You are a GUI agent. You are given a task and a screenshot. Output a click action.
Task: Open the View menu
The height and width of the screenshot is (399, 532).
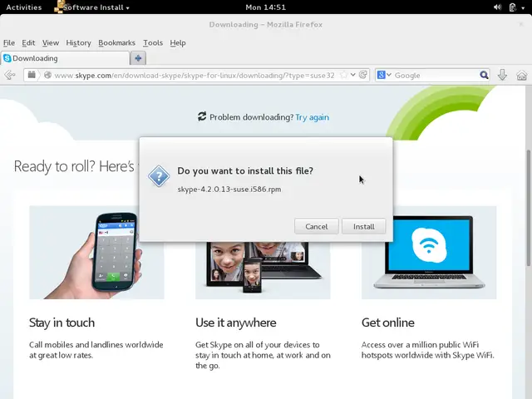(x=51, y=42)
